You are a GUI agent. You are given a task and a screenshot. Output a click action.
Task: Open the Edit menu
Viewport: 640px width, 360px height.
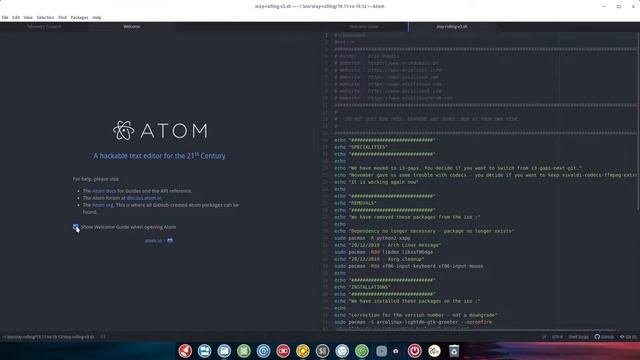(16, 18)
